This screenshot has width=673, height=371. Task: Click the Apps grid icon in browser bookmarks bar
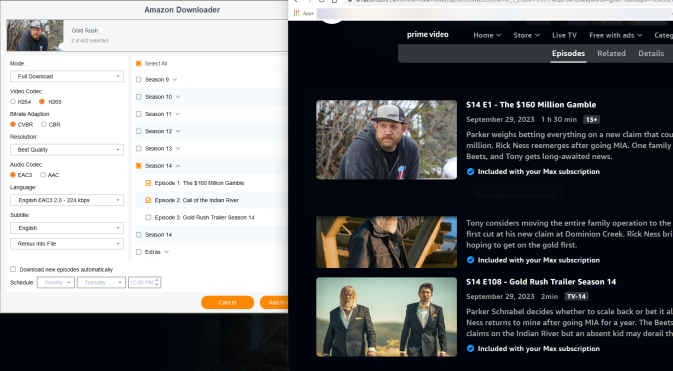[296, 13]
